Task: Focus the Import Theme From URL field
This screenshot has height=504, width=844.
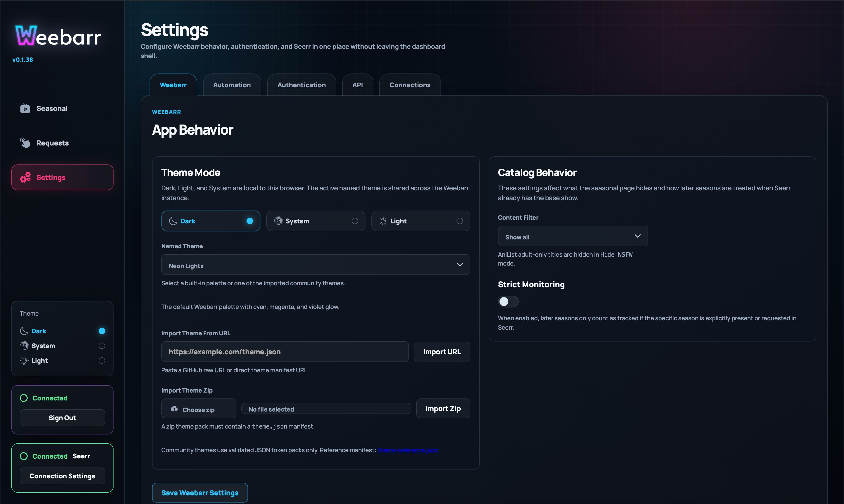Action: tap(285, 352)
